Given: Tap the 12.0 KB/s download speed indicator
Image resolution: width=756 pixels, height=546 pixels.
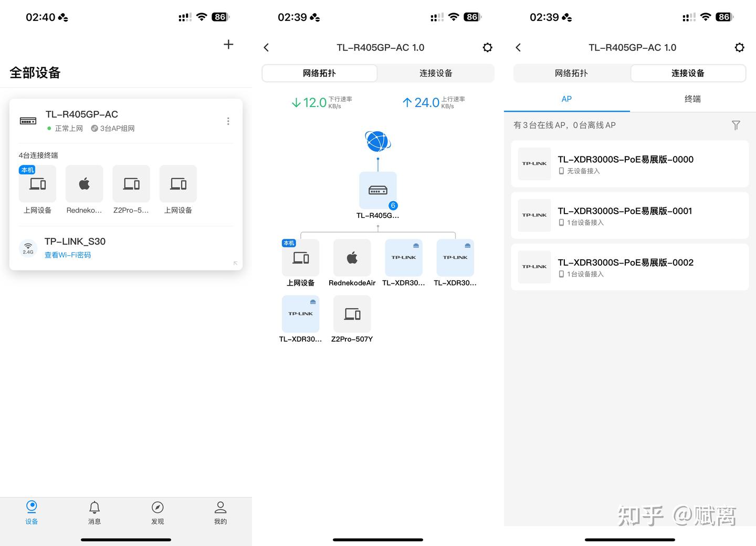Looking at the screenshot, I should [x=322, y=102].
